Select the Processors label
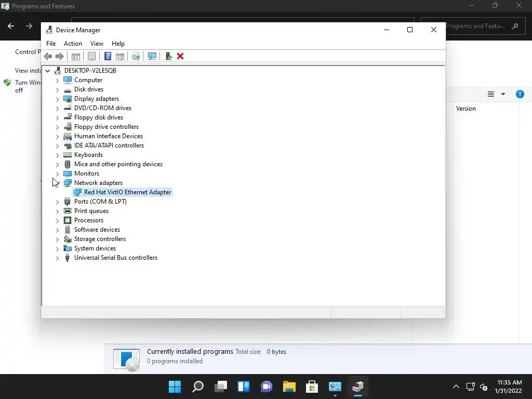532x399 pixels. [89, 220]
